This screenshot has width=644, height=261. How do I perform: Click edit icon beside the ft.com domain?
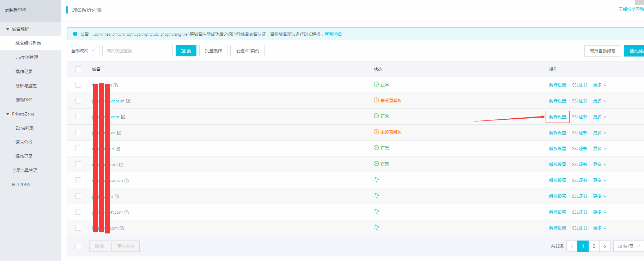127,212
